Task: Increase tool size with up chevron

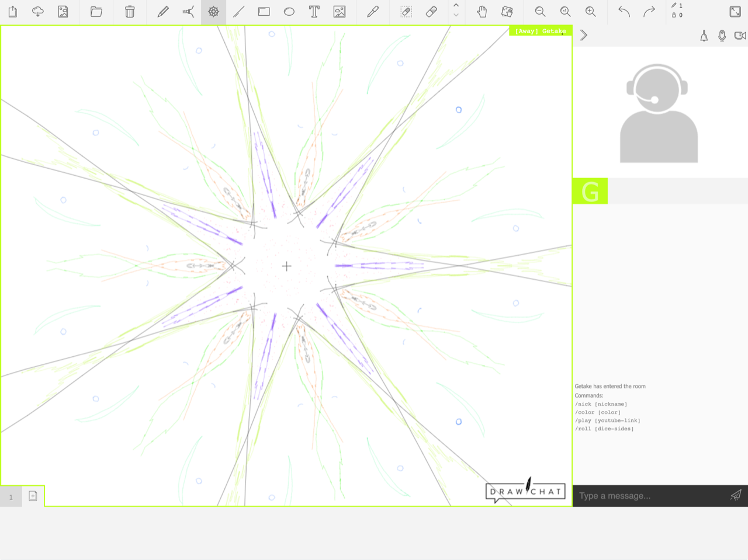Action: point(456,5)
